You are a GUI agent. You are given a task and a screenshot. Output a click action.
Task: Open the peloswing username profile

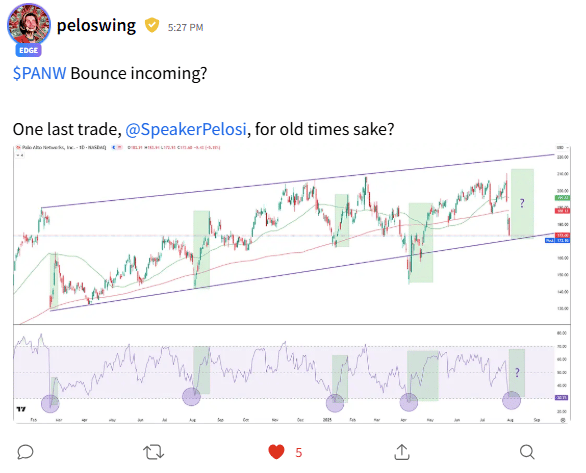click(96, 25)
